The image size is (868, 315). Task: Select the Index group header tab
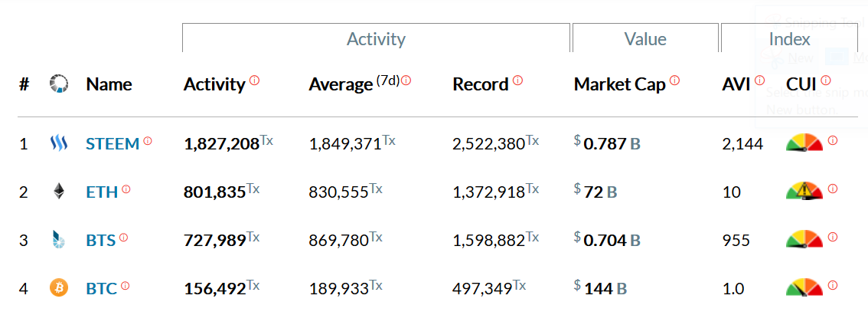789,39
